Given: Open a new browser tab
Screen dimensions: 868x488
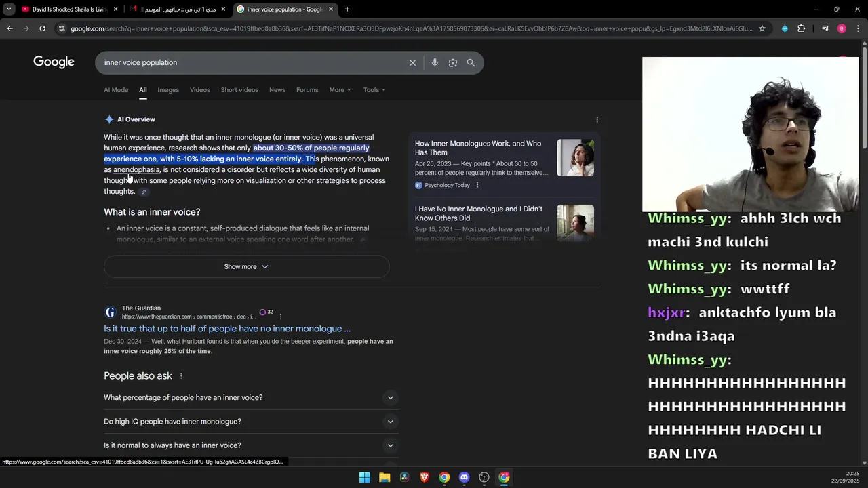Looking at the screenshot, I should [347, 9].
